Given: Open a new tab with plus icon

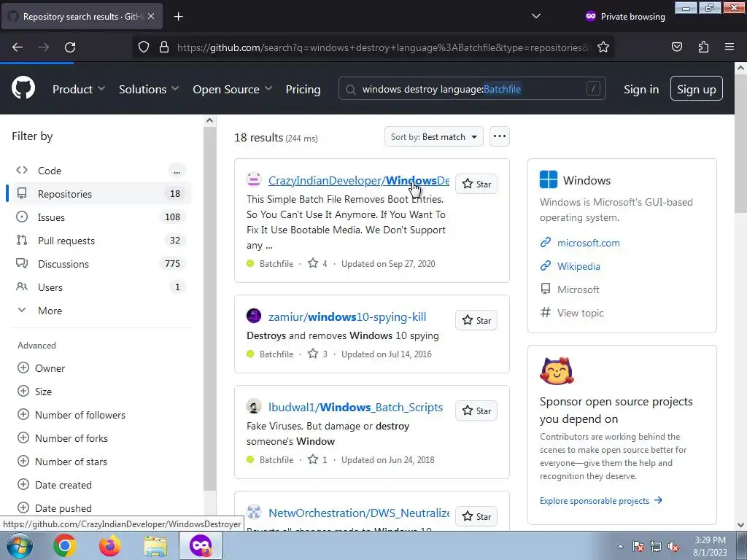Looking at the screenshot, I should [178, 17].
